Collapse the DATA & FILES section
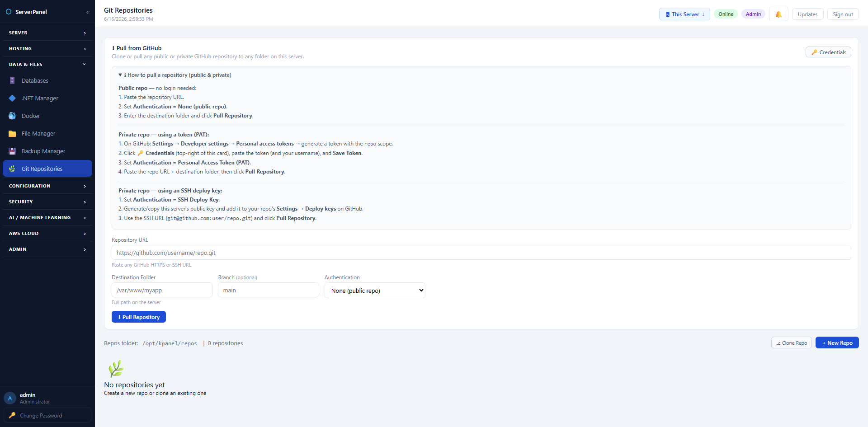 [47, 64]
